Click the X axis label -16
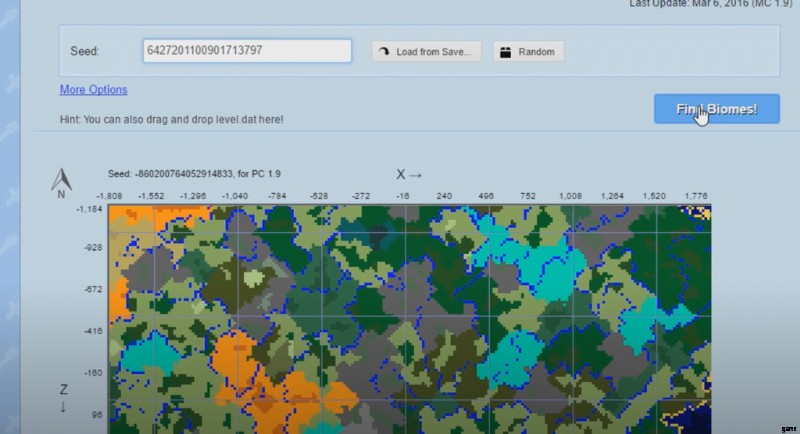The width and height of the screenshot is (800, 434). 403,196
